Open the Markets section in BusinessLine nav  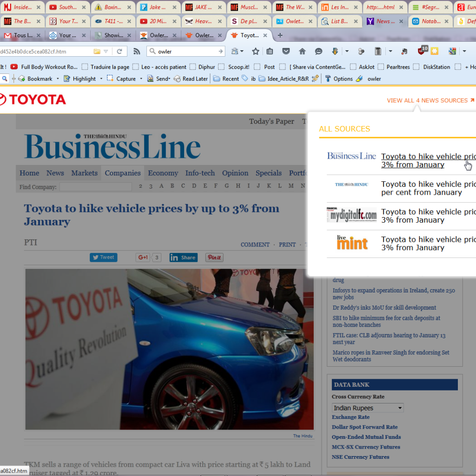85,173
